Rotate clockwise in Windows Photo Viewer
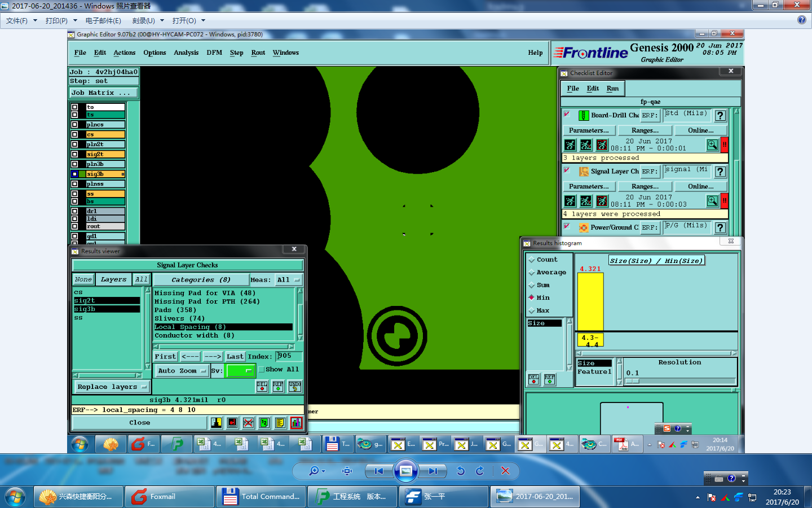The height and width of the screenshot is (508, 812). point(480,471)
